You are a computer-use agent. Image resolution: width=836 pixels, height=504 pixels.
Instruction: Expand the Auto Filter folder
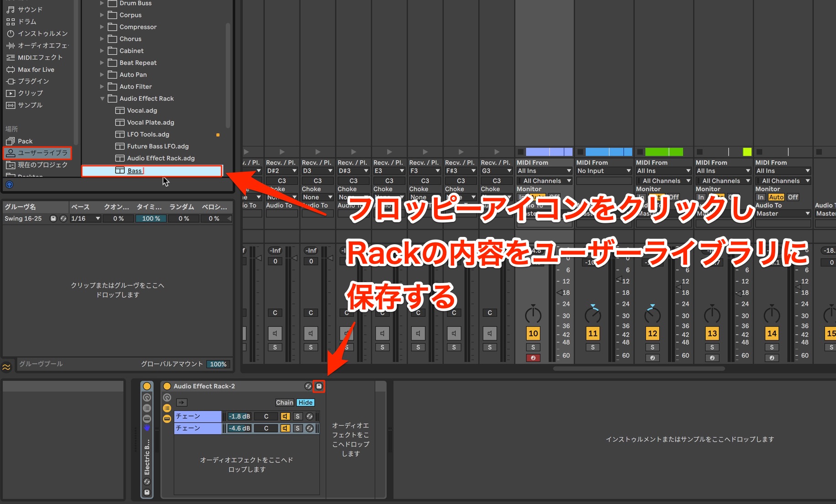(102, 86)
